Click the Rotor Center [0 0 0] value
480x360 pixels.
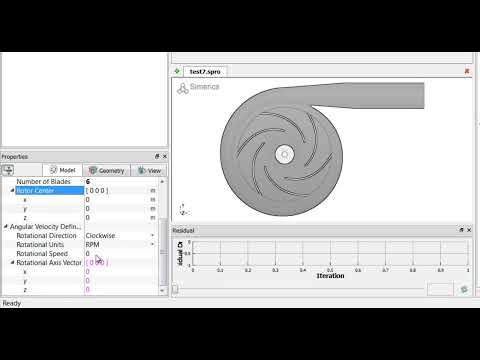(x=97, y=190)
